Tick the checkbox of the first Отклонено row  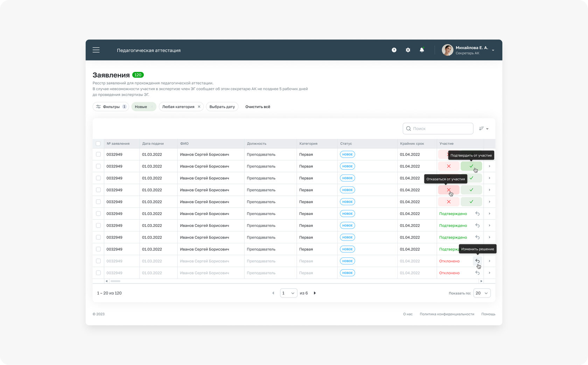tap(98, 261)
